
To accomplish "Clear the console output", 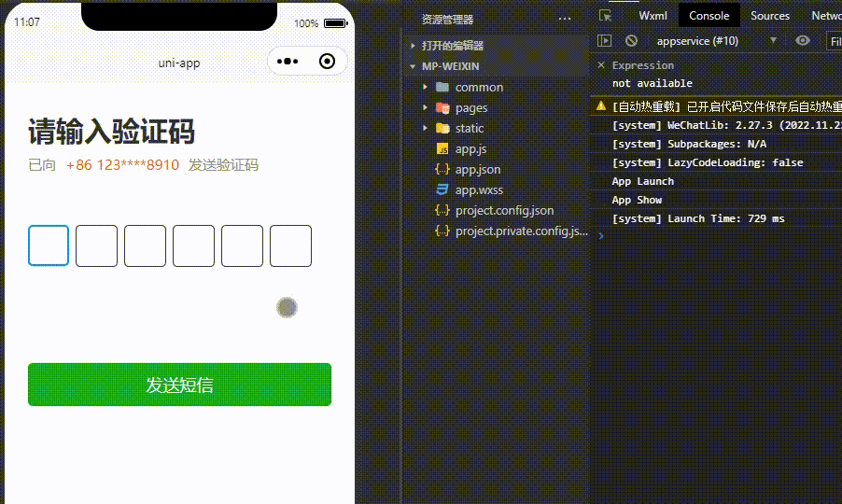I will (631, 41).
